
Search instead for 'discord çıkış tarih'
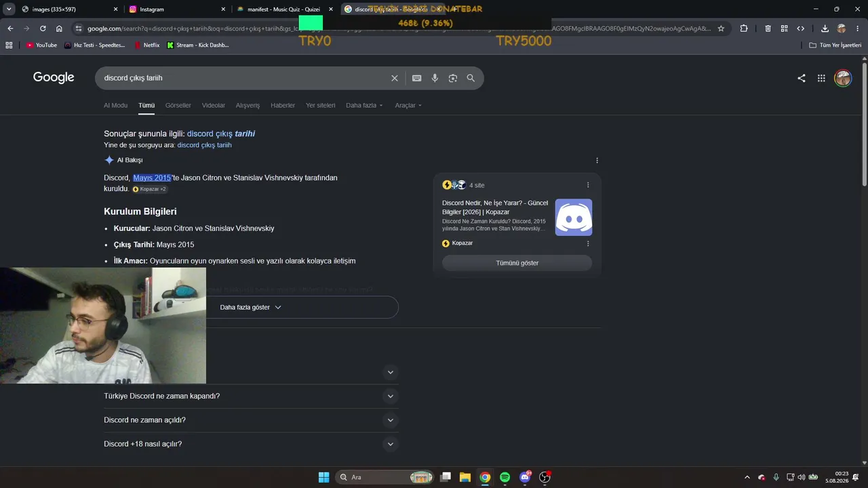pyautogui.click(x=204, y=145)
